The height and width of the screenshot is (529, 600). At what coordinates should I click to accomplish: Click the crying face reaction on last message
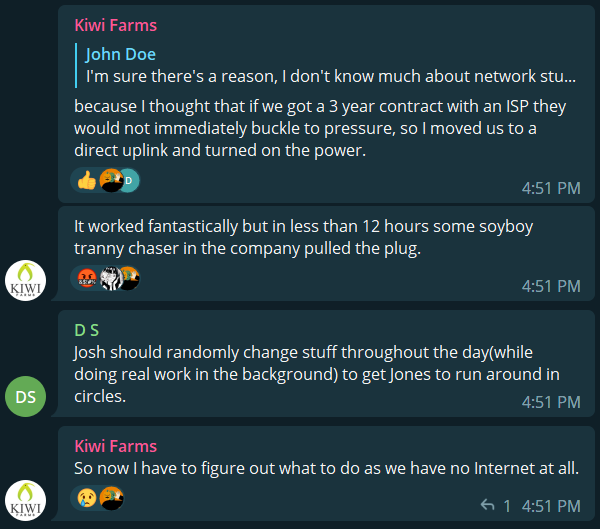[85, 498]
